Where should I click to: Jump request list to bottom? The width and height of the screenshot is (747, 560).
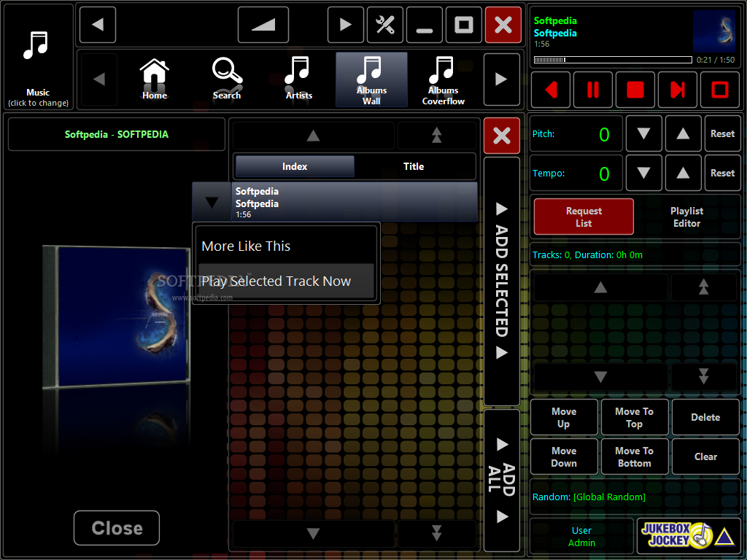click(704, 377)
